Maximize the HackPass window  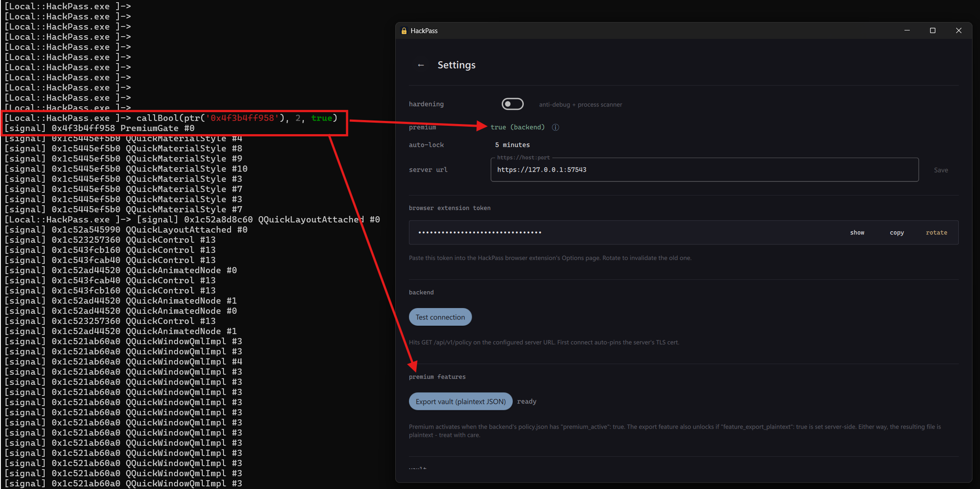coord(933,30)
